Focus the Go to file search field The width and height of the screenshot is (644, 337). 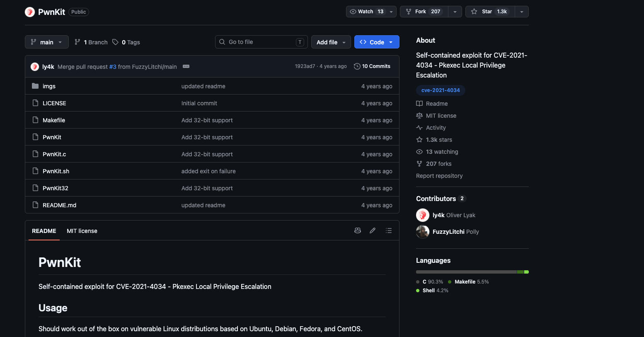pos(261,42)
